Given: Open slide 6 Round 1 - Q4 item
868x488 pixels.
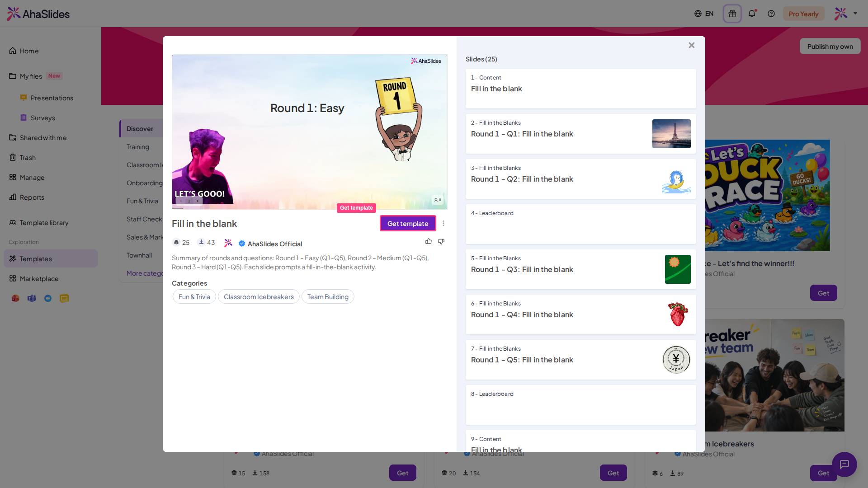Looking at the screenshot, I should (x=581, y=314).
